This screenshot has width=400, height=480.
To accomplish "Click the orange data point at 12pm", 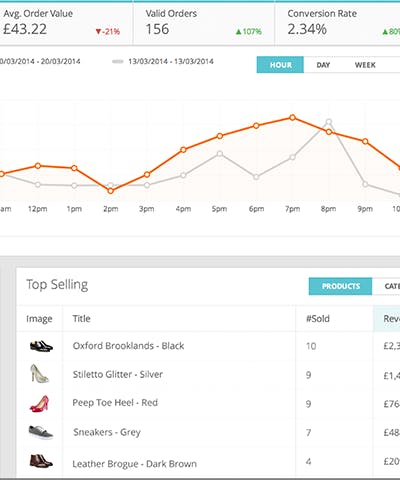I will [38, 166].
